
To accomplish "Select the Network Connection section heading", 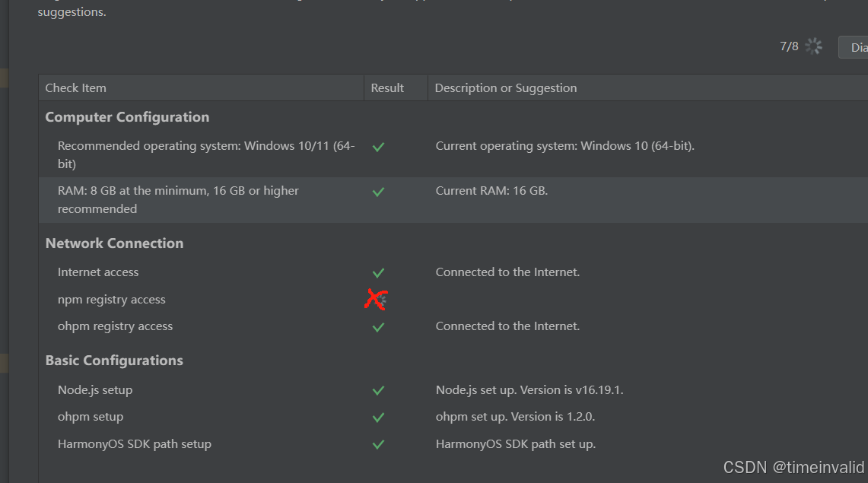I will tap(114, 243).
